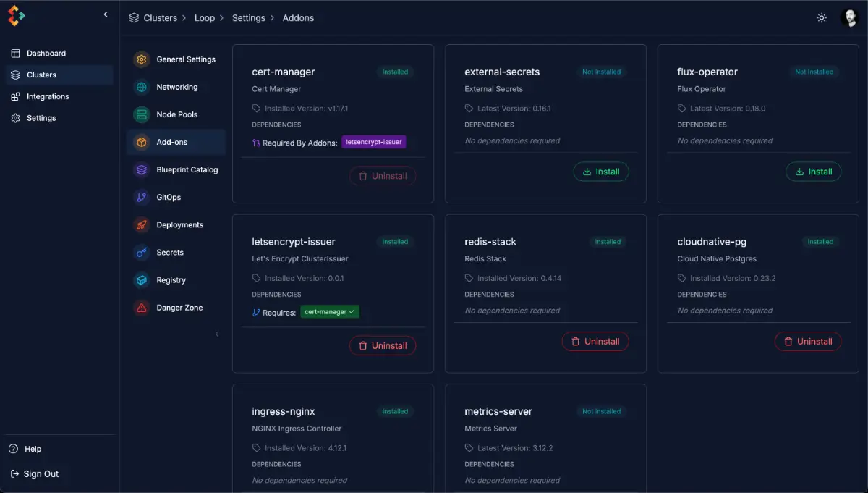Collapse the settings submenu chevron
This screenshot has height=493, width=868.
(217, 334)
